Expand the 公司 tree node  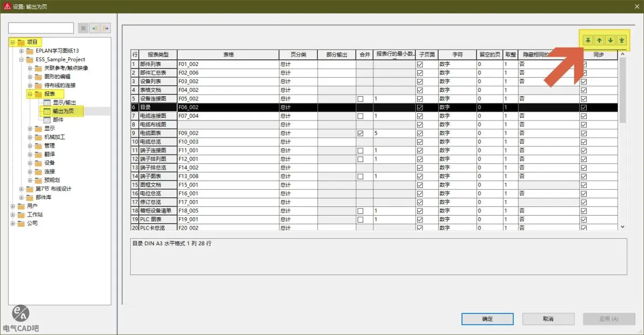pos(13,223)
